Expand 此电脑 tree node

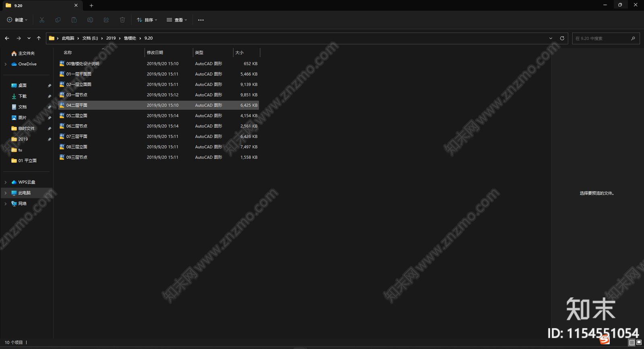6,193
